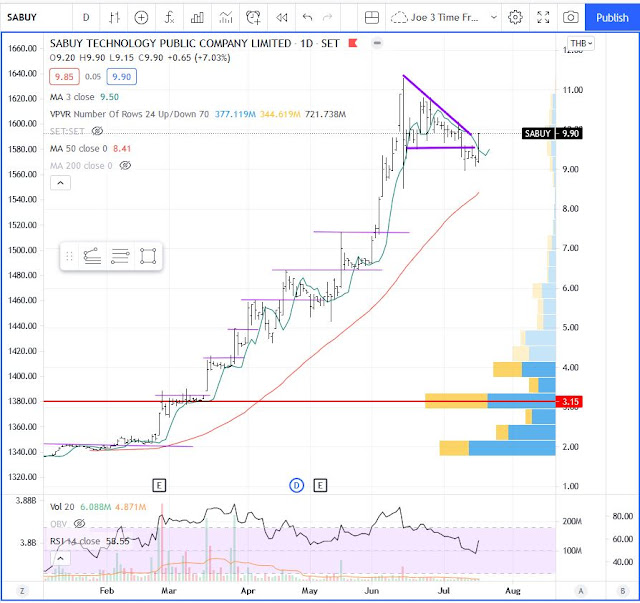Open chart settings gear
This screenshot has height=603, width=640.
pyautogui.click(x=515, y=18)
